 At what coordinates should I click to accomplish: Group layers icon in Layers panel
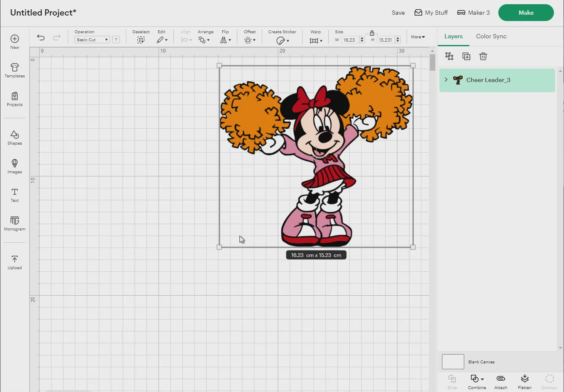click(x=449, y=56)
